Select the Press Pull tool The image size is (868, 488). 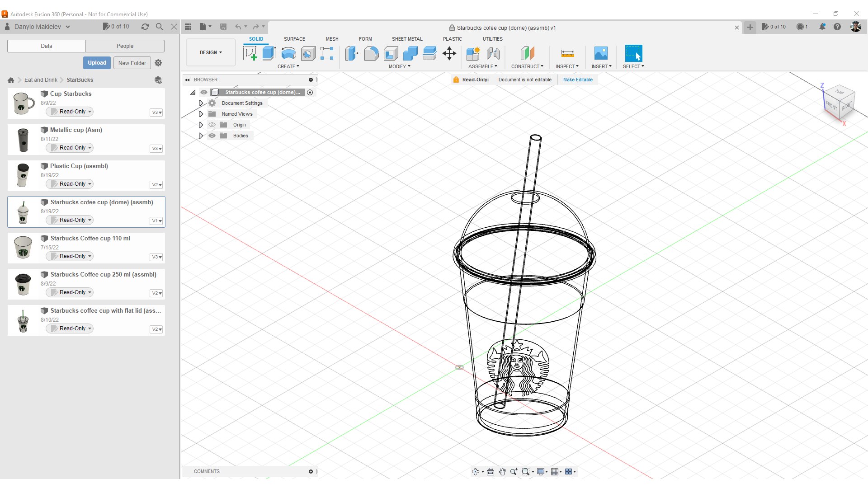tap(352, 53)
